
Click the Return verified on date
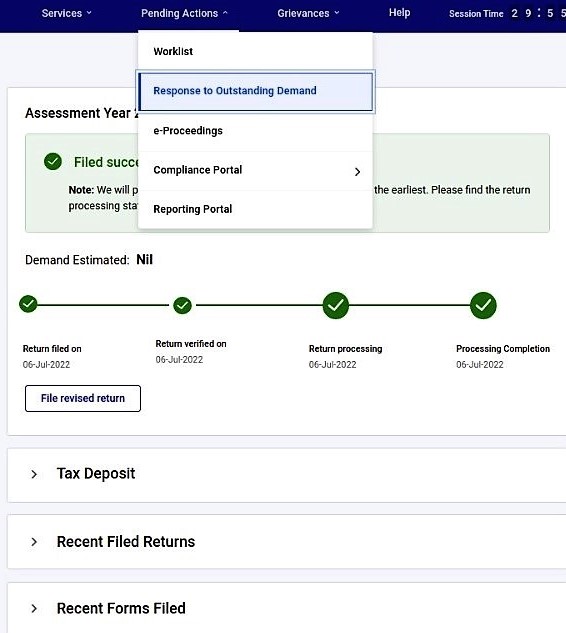pyautogui.click(x=179, y=360)
